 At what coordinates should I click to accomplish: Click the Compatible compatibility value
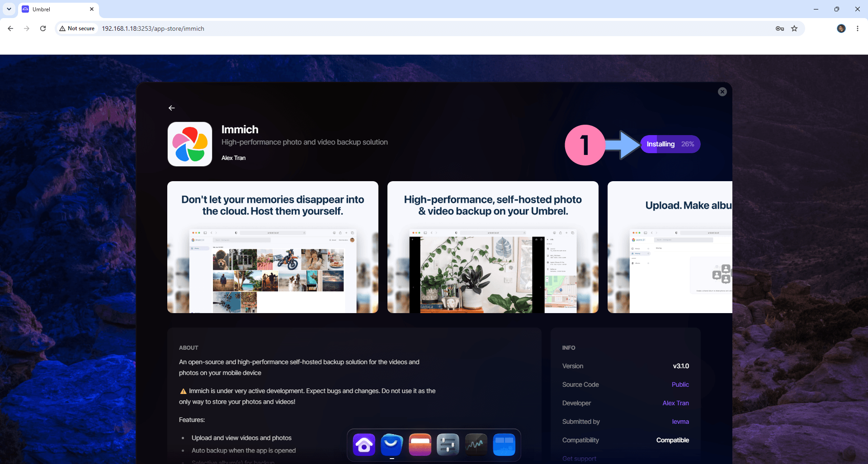pyautogui.click(x=673, y=440)
